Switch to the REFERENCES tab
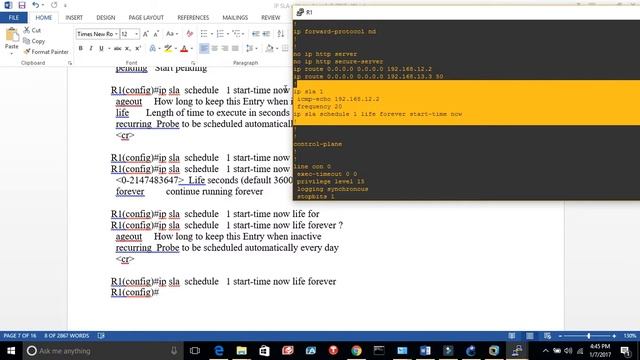 tap(193, 18)
